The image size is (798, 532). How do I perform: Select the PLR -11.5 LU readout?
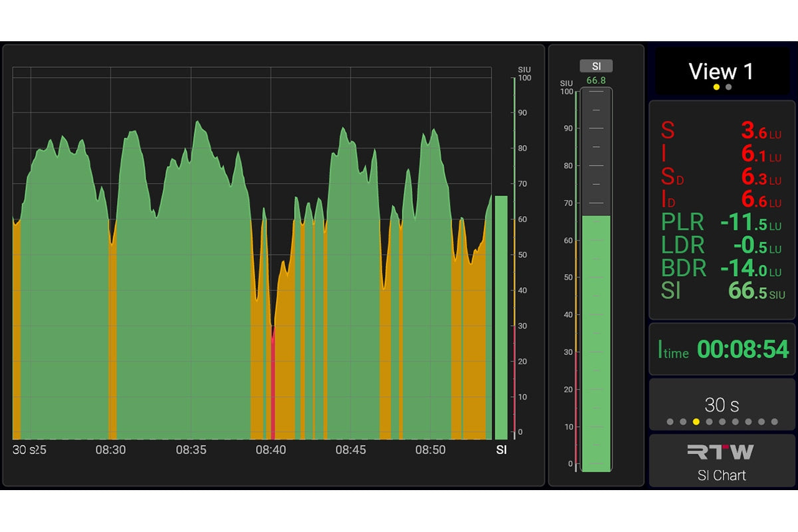[722, 222]
